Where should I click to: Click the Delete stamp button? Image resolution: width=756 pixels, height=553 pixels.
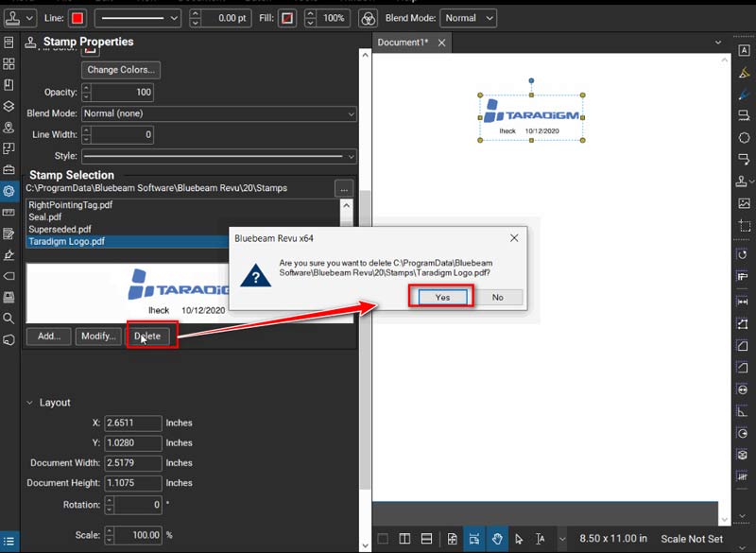click(x=147, y=336)
